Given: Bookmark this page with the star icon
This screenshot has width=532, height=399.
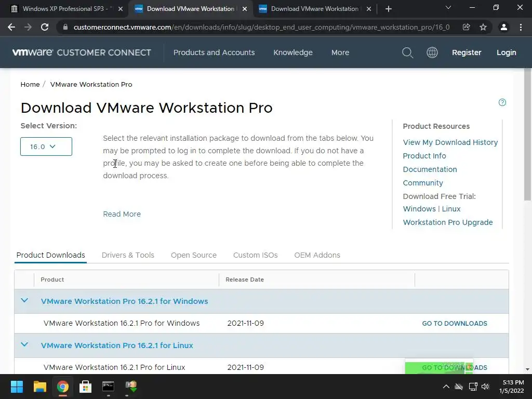Looking at the screenshot, I should tap(483, 27).
